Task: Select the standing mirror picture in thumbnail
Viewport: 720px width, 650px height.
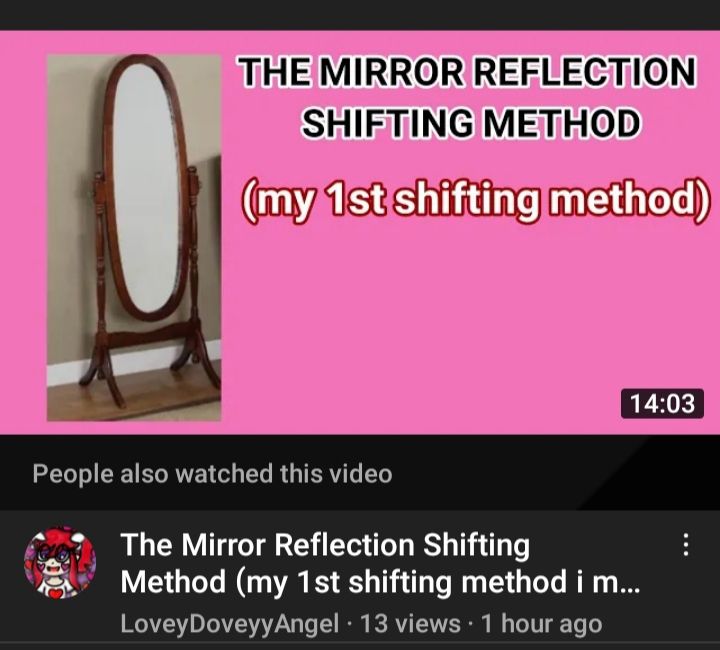Action: (x=134, y=238)
